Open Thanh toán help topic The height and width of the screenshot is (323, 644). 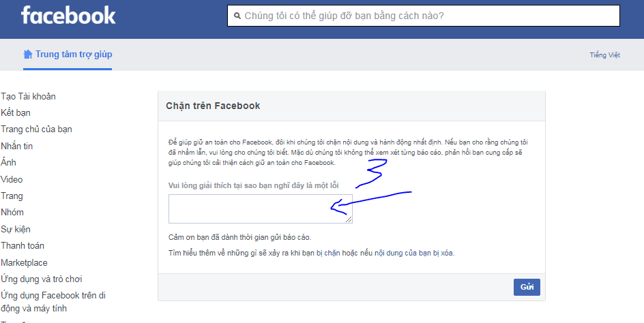pos(23,246)
